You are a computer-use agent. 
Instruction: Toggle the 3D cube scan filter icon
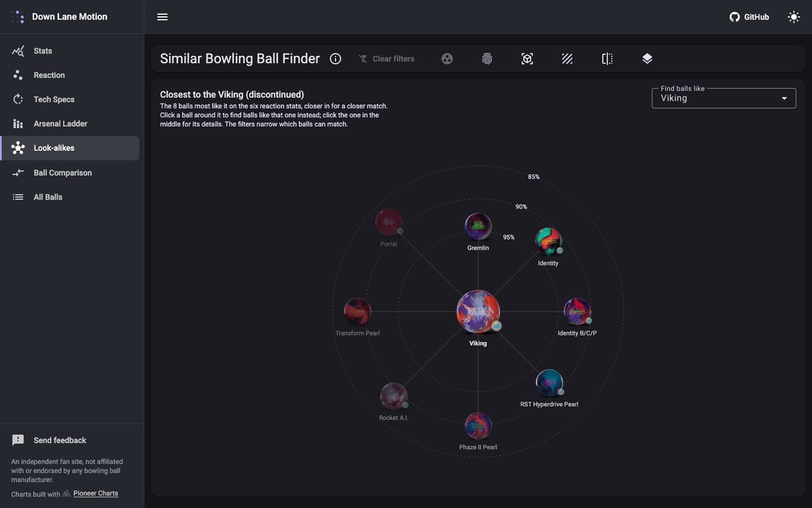tap(527, 59)
